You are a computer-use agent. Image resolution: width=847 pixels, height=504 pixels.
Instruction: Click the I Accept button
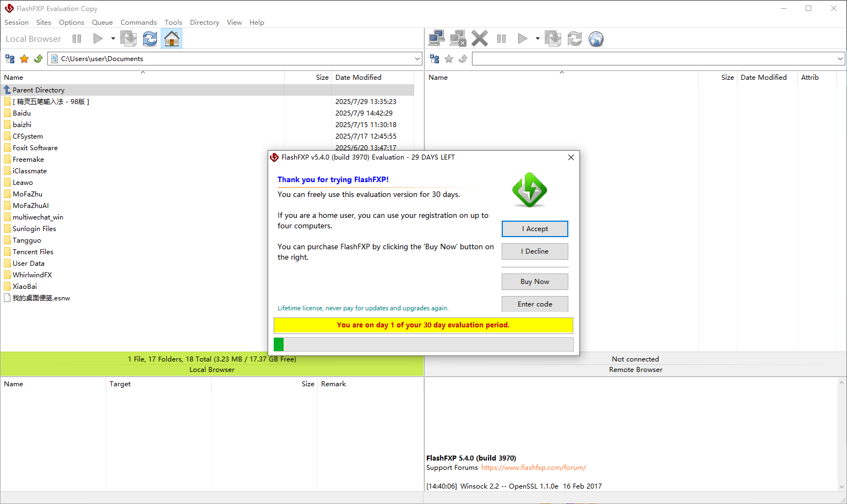535,229
